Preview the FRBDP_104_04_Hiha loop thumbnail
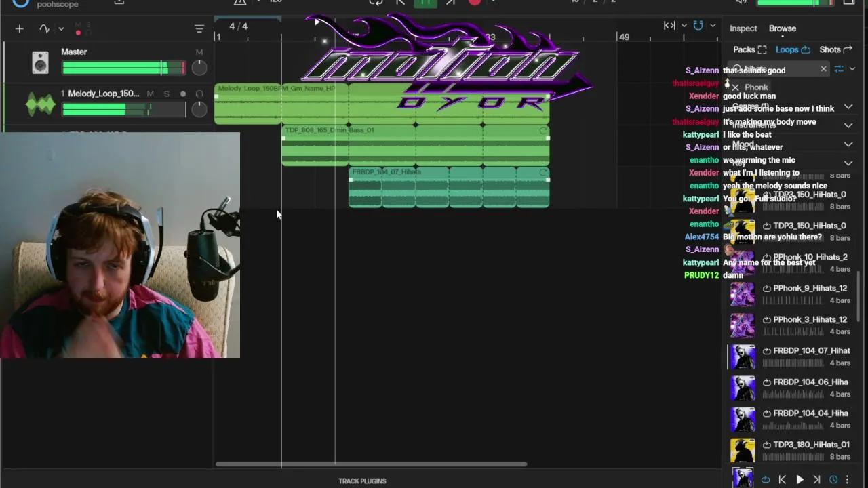The image size is (868, 488). (x=743, y=419)
